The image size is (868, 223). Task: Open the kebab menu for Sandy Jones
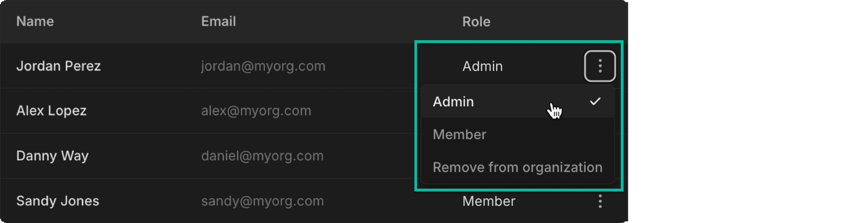click(600, 201)
